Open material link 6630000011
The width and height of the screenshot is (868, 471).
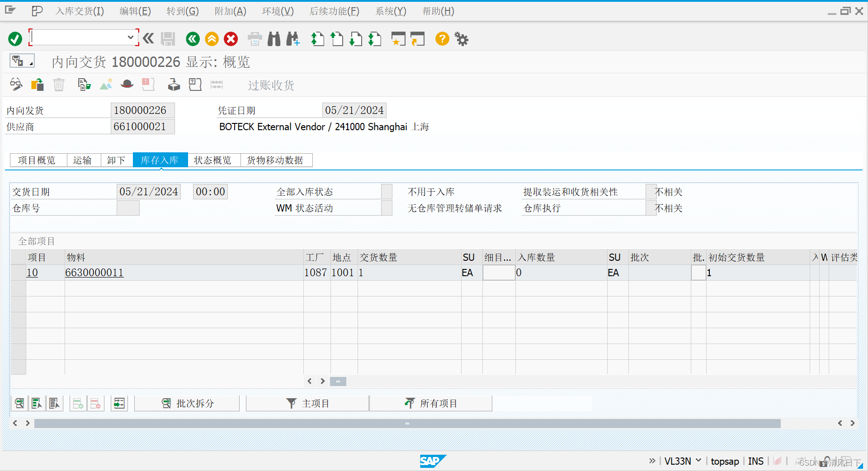(x=94, y=273)
